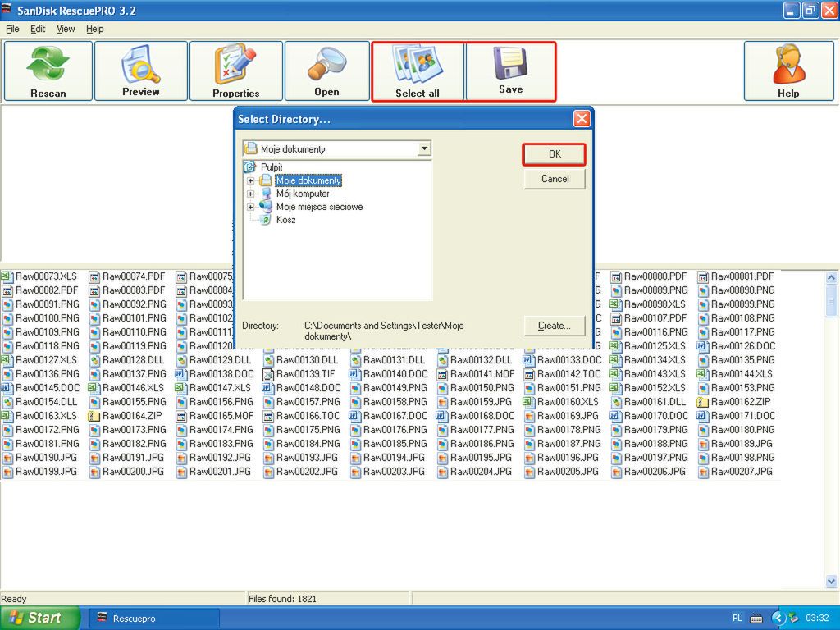Close the Select Directory dialog

pyautogui.click(x=582, y=119)
